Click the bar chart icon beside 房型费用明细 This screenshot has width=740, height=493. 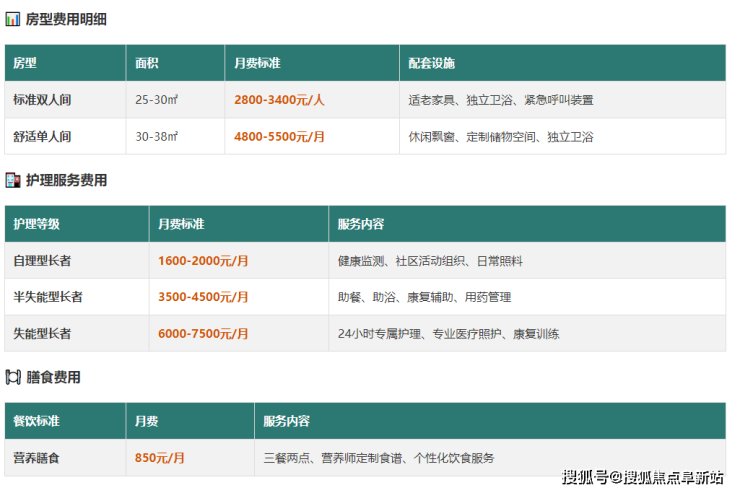13,19
